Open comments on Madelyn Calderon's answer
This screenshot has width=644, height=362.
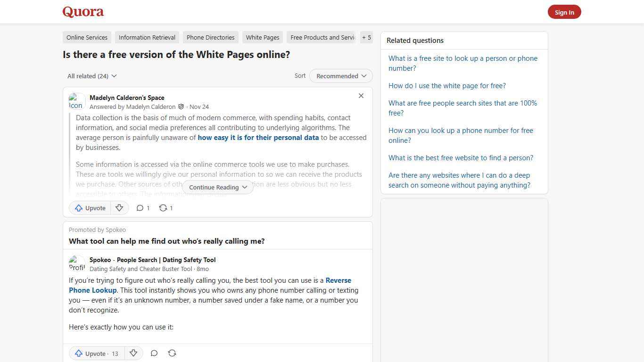(x=142, y=208)
